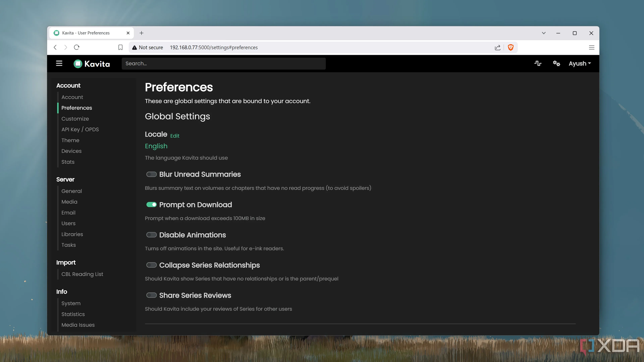This screenshot has height=362, width=644.
Task: Click the Edit link beside Locale
Action: (175, 136)
